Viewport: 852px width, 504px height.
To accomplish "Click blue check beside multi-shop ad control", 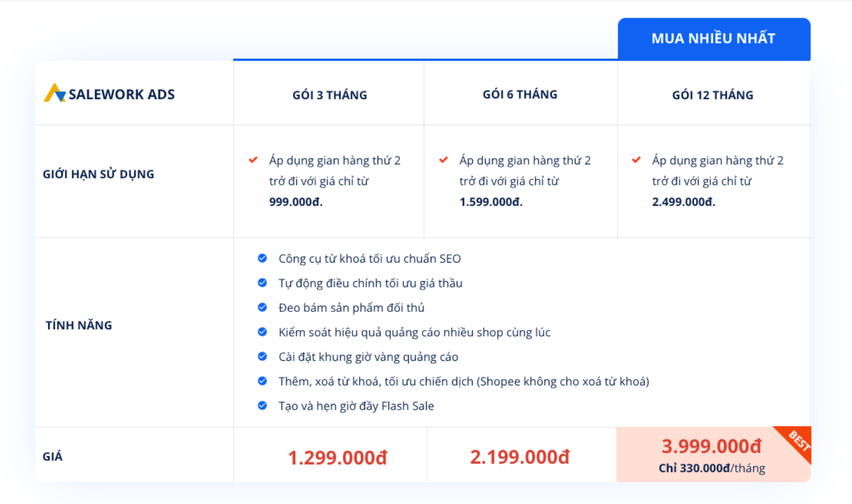I will 262,332.
